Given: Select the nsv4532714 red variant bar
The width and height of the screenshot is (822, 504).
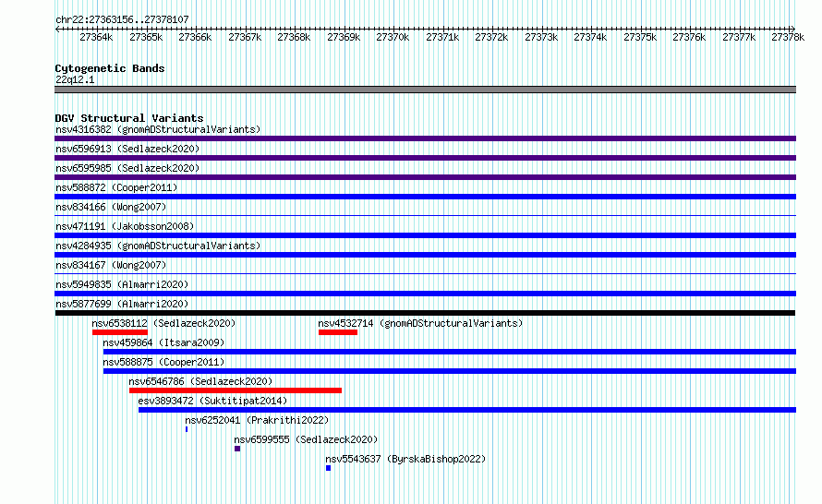Looking at the screenshot, I should click(338, 332).
